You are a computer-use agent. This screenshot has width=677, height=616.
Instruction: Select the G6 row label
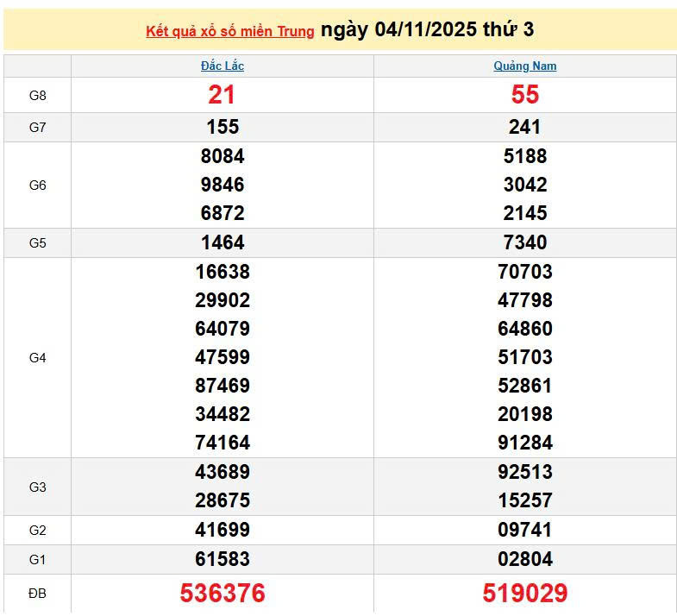coord(37,185)
